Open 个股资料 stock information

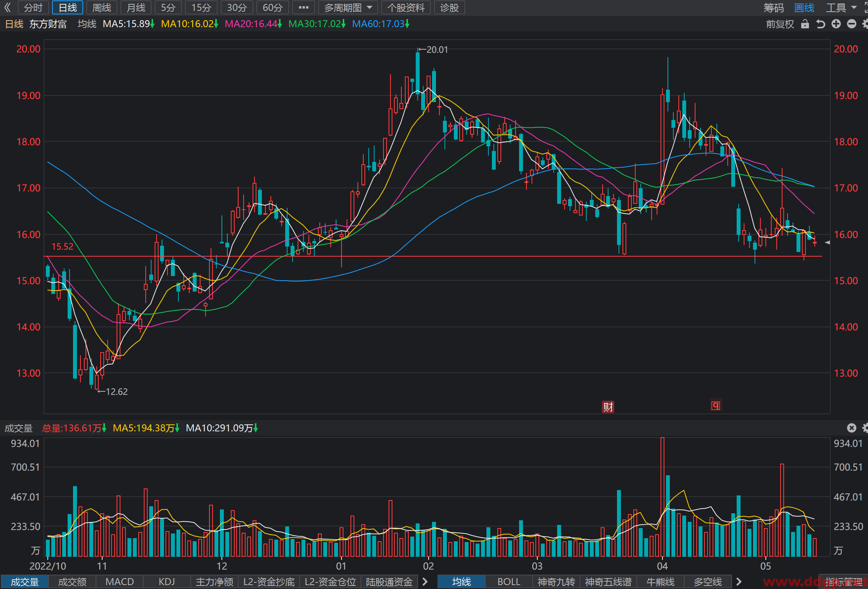406,7
